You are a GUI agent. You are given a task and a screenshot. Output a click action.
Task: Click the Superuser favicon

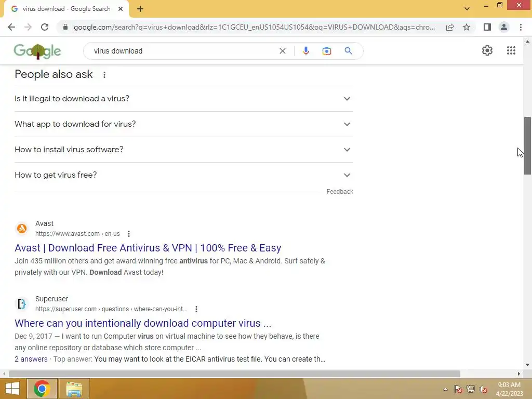pos(22,303)
